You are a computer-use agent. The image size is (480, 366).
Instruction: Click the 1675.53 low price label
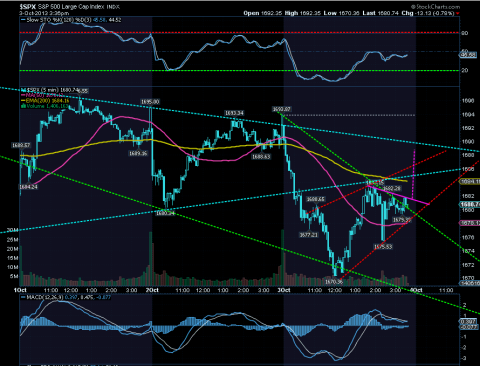pos(383,247)
